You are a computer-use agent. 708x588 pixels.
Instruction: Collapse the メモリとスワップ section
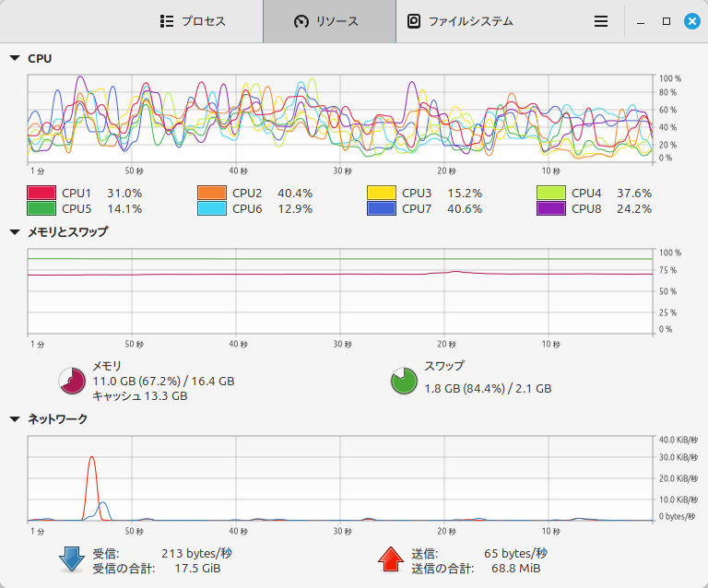click(x=15, y=232)
